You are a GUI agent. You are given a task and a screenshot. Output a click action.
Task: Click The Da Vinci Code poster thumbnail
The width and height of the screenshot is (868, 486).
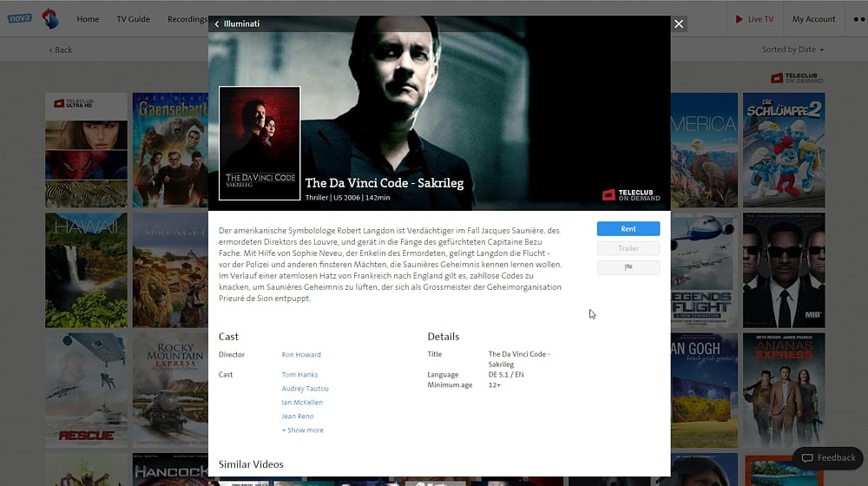260,143
